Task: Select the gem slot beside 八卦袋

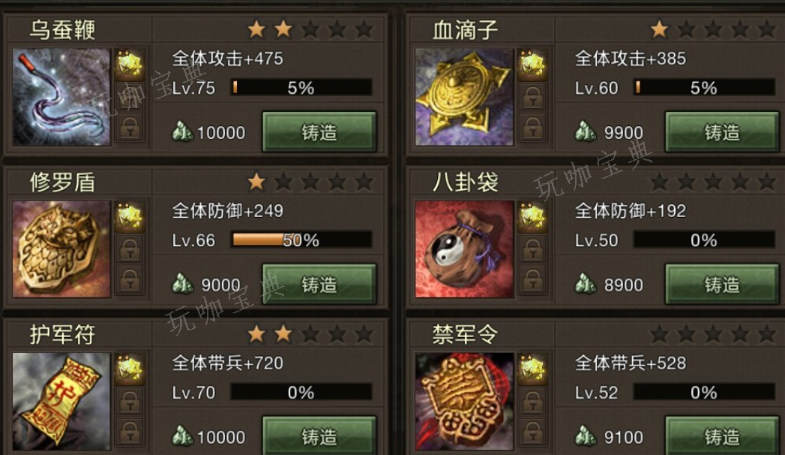Action: click(x=532, y=217)
